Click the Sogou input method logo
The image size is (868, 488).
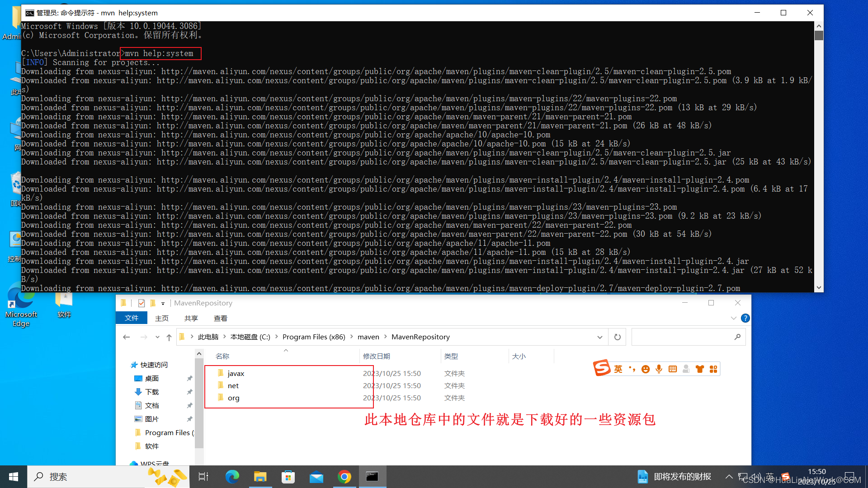coord(602,368)
